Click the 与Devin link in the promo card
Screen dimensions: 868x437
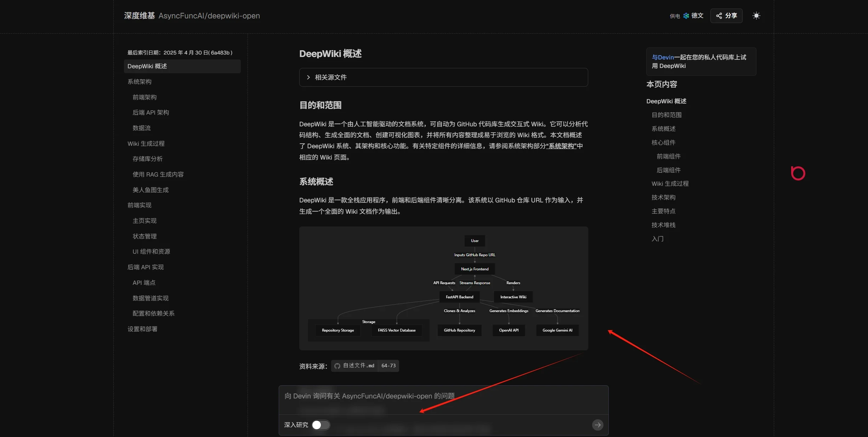tap(663, 57)
